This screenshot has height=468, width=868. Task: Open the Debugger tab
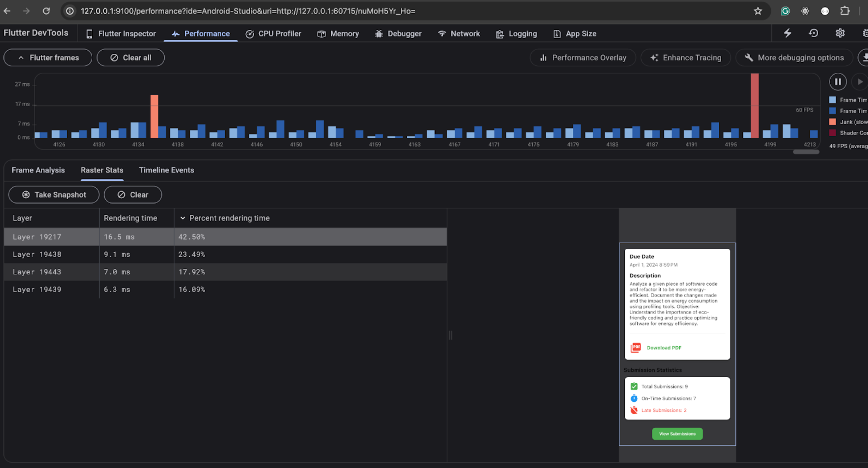398,34
